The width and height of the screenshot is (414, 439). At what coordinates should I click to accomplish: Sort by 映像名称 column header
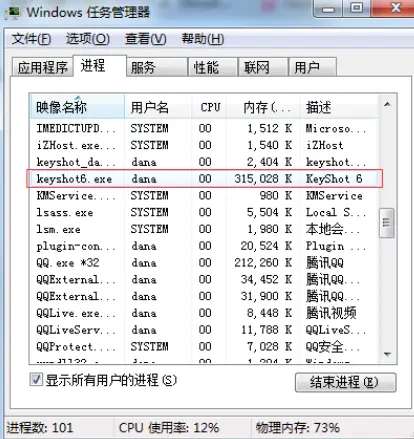click(x=77, y=107)
